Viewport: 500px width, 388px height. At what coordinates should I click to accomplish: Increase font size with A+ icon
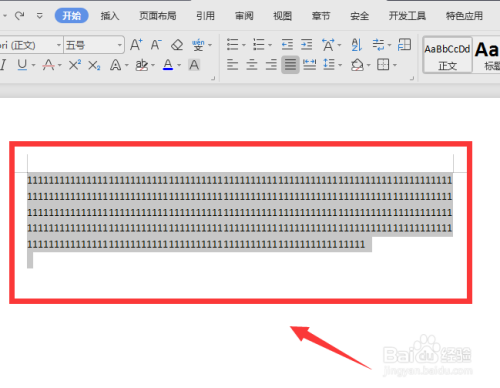pos(136,44)
